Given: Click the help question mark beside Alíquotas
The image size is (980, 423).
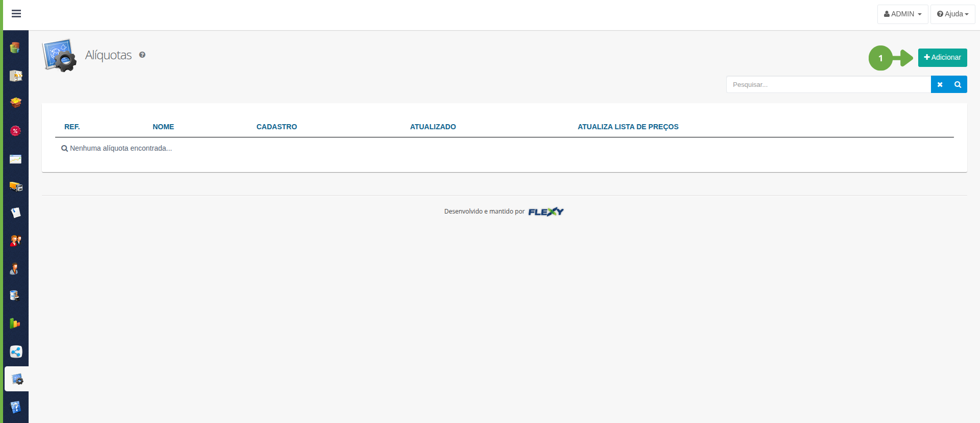Looking at the screenshot, I should 142,55.
